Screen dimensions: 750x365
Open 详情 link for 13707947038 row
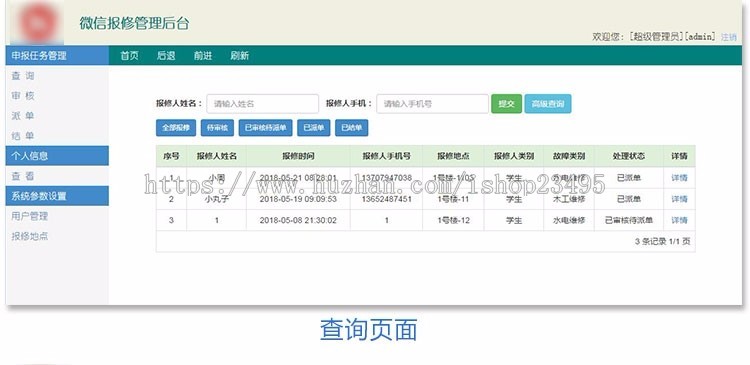(x=679, y=178)
